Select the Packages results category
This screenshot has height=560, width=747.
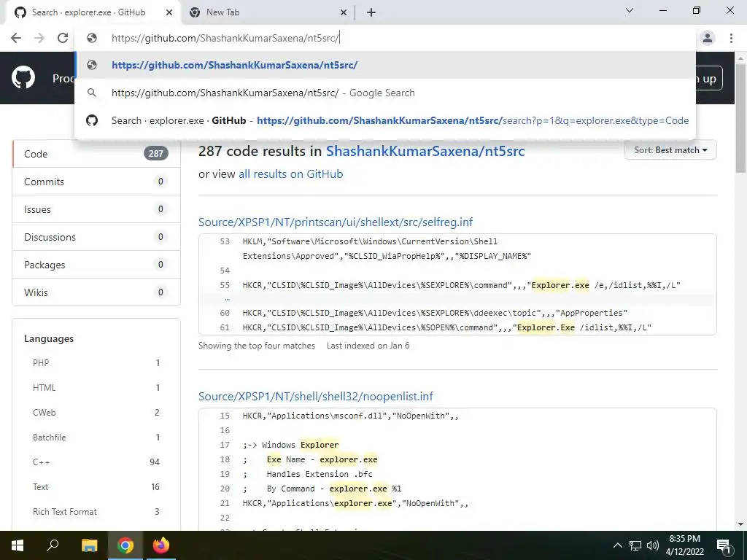coord(96,264)
